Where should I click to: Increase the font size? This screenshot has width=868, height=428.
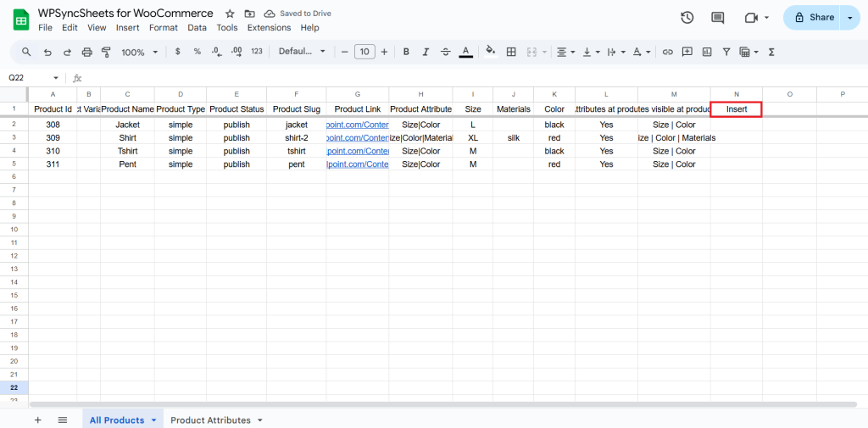coord(384,52)
